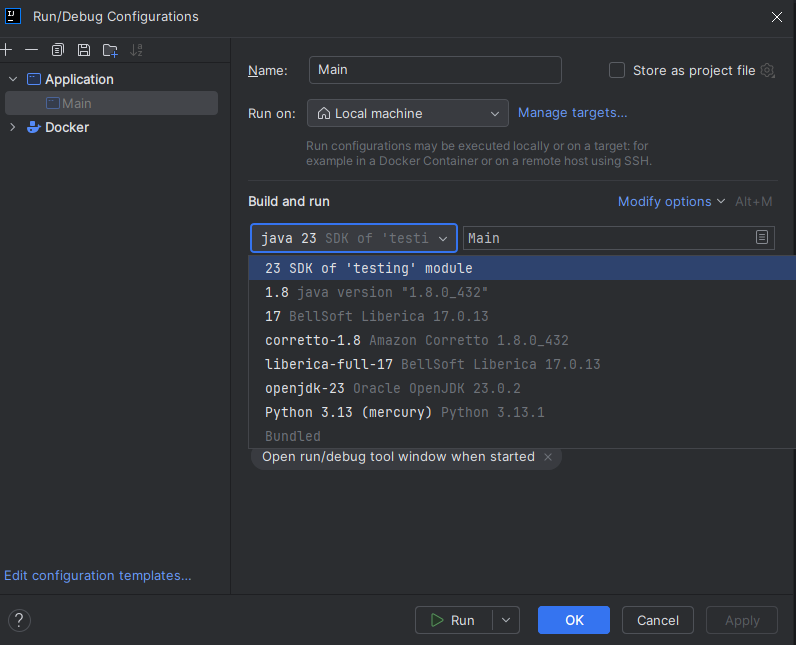Click the gear icon beside Store as project file

[767, 71]
